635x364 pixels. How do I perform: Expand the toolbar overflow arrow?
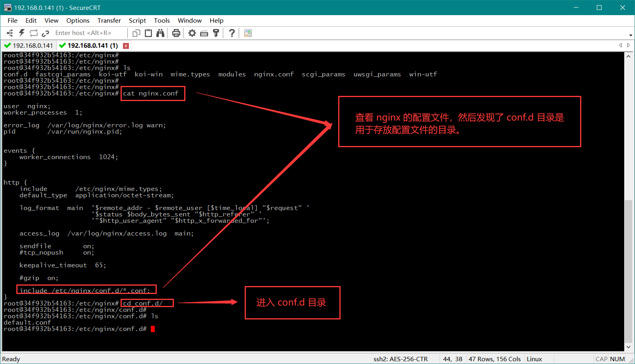tap(631, 35)
